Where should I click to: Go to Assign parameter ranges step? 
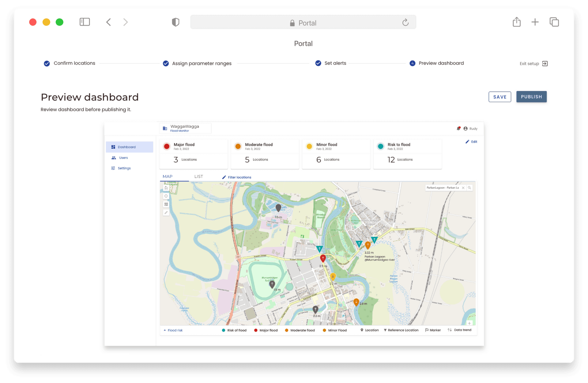pos(197,63)
